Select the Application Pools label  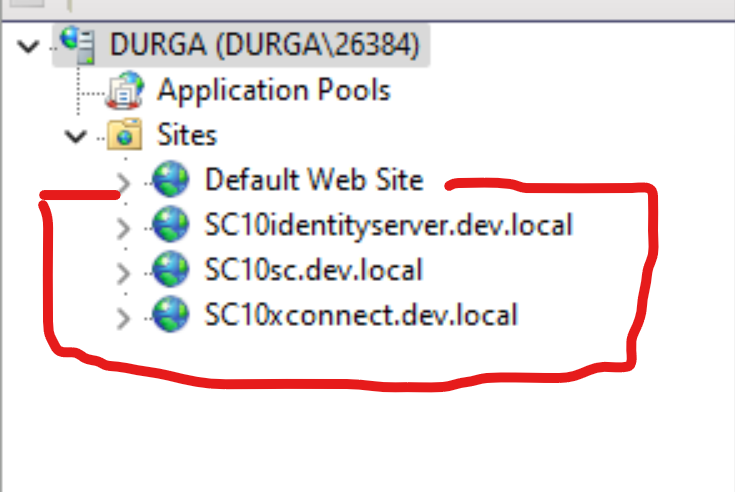[x=274, y=89]
